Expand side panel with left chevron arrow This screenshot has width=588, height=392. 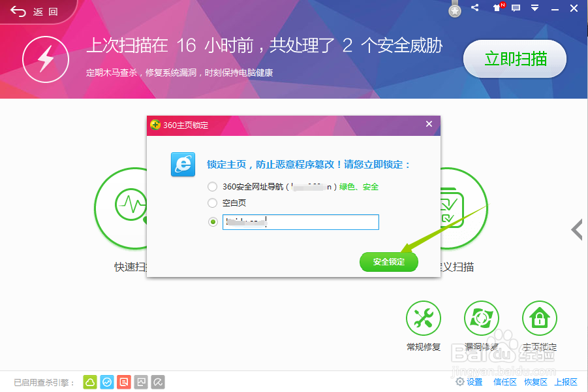(x=577, y=230)
